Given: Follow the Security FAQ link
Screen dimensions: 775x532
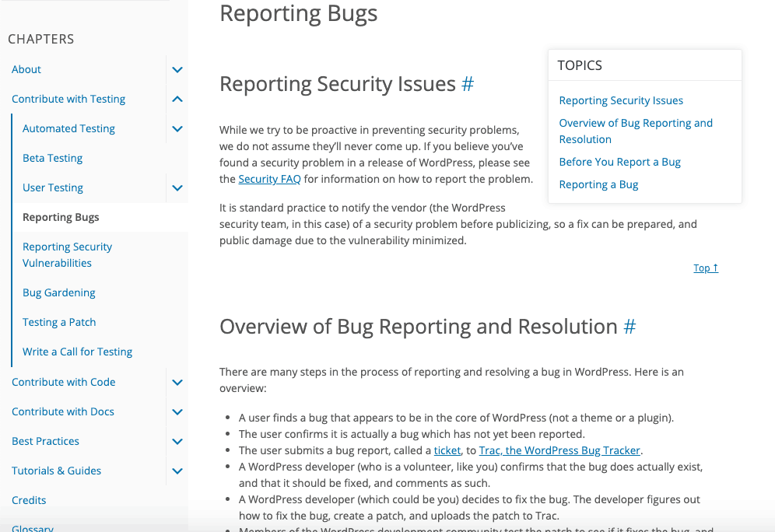Looking at the screenshot, I should (269, 180).
